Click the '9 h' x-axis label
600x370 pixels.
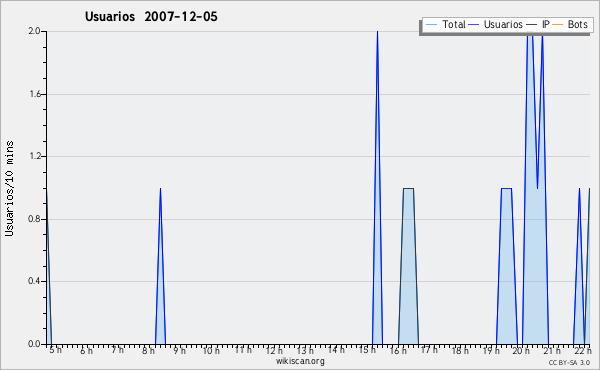179,350
